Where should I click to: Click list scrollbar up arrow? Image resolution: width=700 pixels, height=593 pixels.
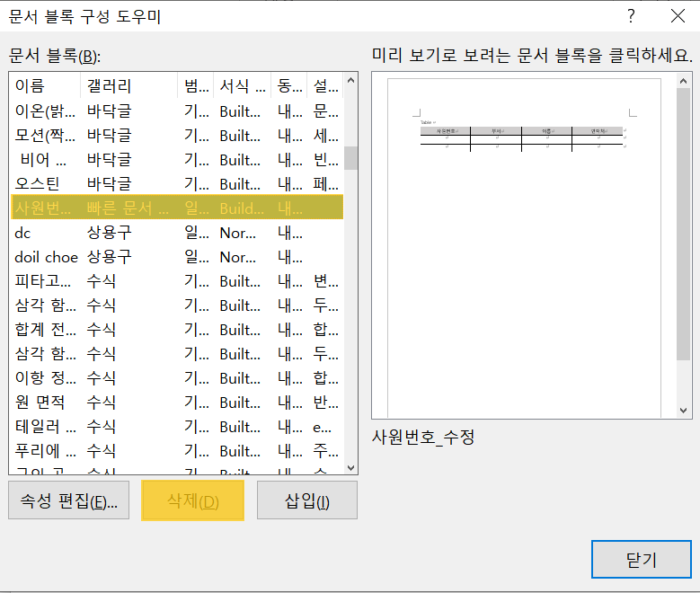350,81
